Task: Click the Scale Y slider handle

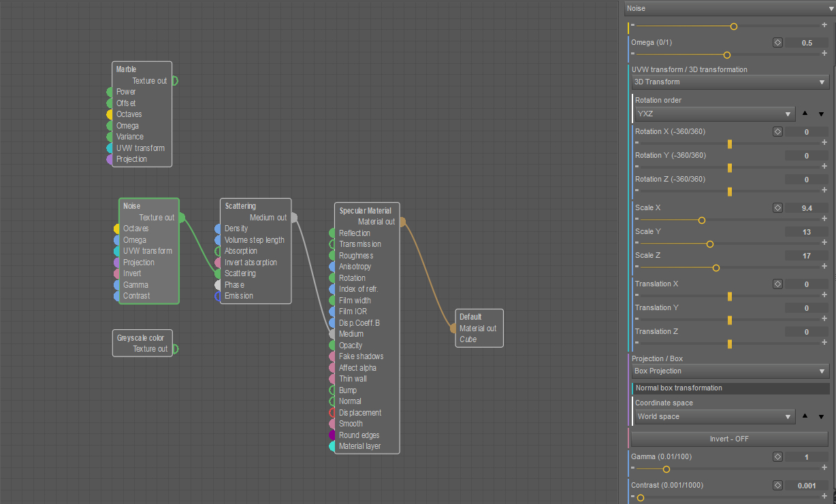Action: tap(710, 244)
